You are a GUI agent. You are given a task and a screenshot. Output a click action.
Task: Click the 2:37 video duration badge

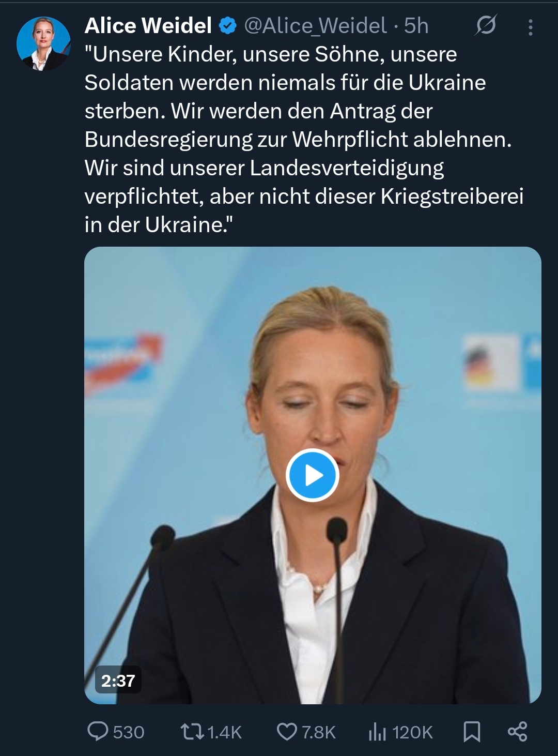[x=118, y=681]
